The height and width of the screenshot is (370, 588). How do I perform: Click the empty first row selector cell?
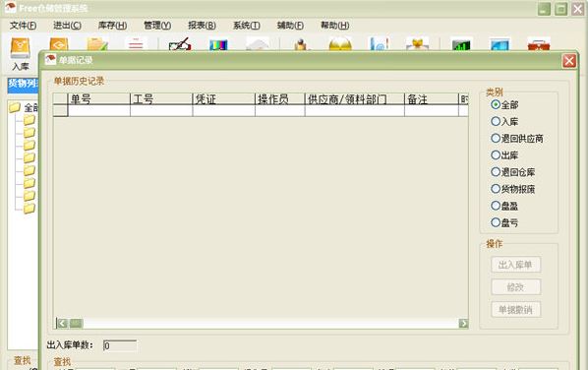click(60, 110)
